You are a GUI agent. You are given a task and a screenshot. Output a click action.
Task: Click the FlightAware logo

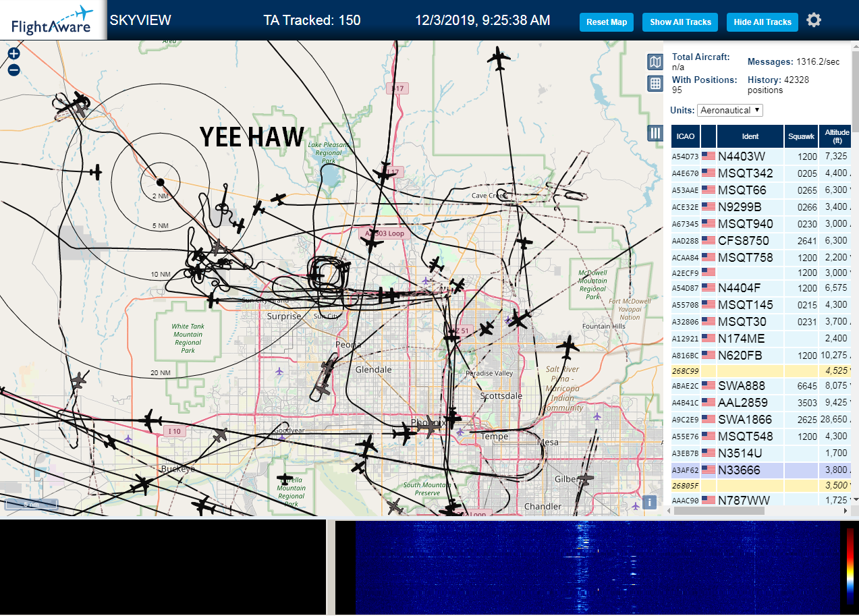tap(53, 20)
